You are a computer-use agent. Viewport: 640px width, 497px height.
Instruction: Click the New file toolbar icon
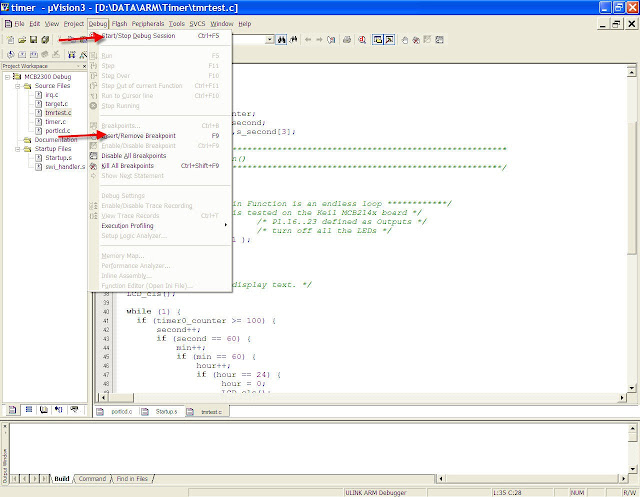[11, 40]
